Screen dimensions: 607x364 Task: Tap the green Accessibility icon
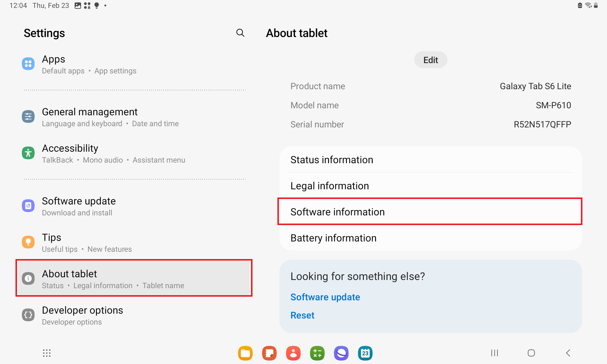tap(28, 153)
